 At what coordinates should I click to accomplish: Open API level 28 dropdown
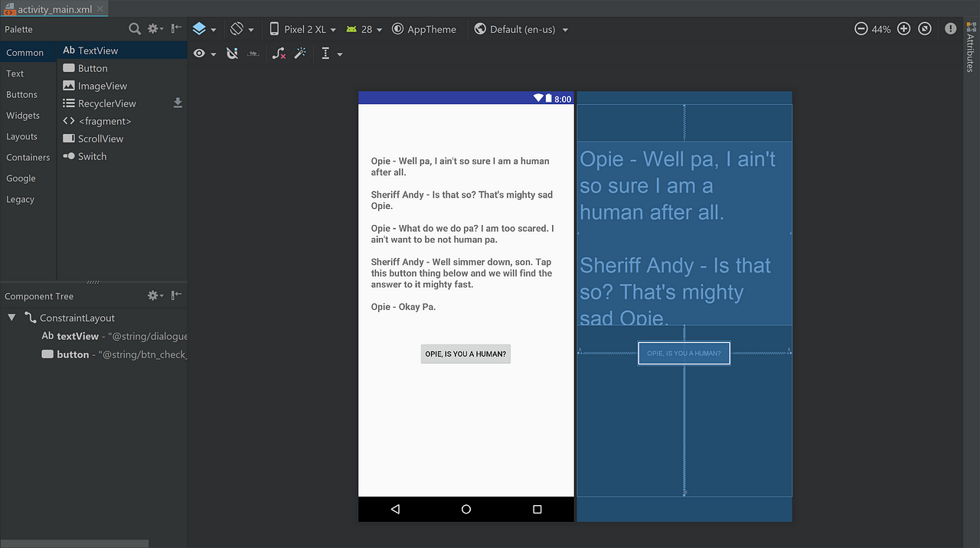[364, 29]
